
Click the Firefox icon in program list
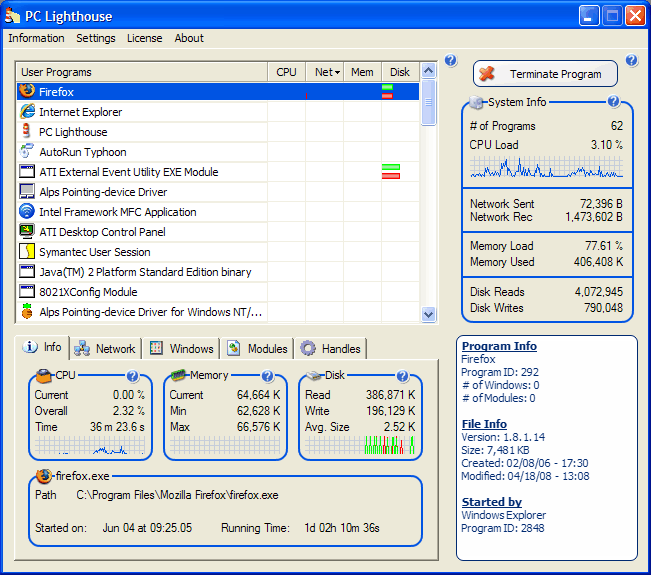pyautogui.click(x=27, y=91)
